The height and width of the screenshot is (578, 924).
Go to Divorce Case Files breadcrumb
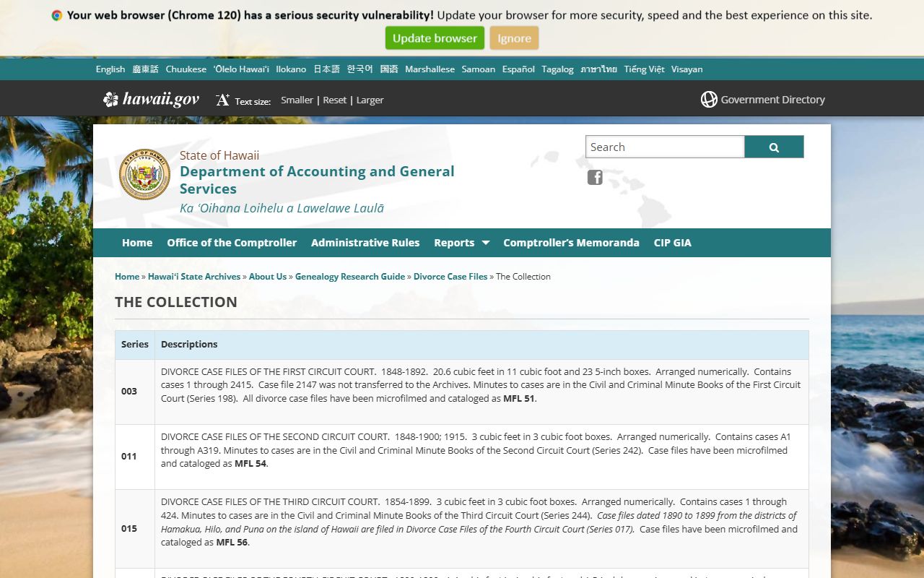click(450, 277)
